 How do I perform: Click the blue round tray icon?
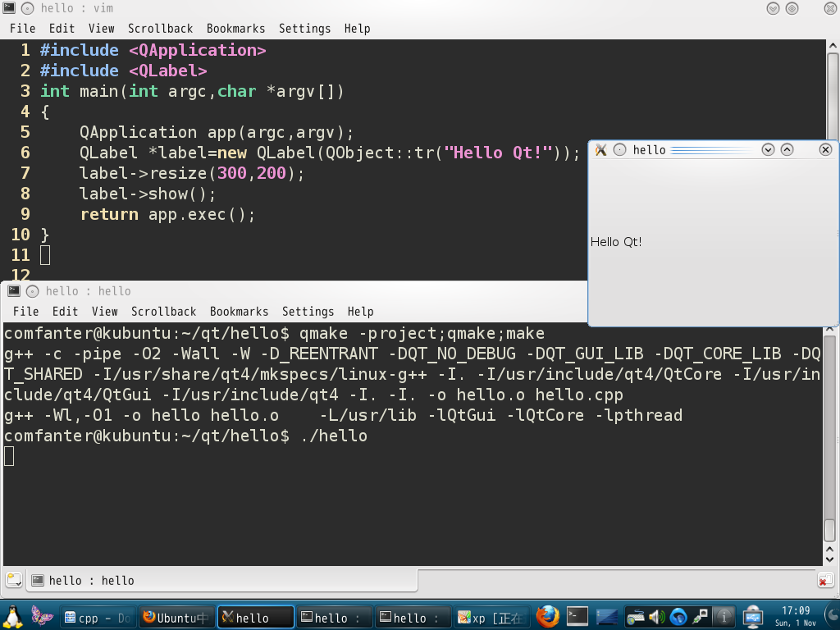pos(678,618)
